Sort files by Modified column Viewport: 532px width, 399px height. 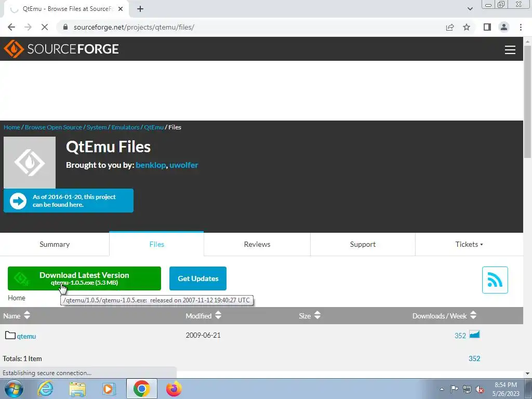tap(203, 316)
